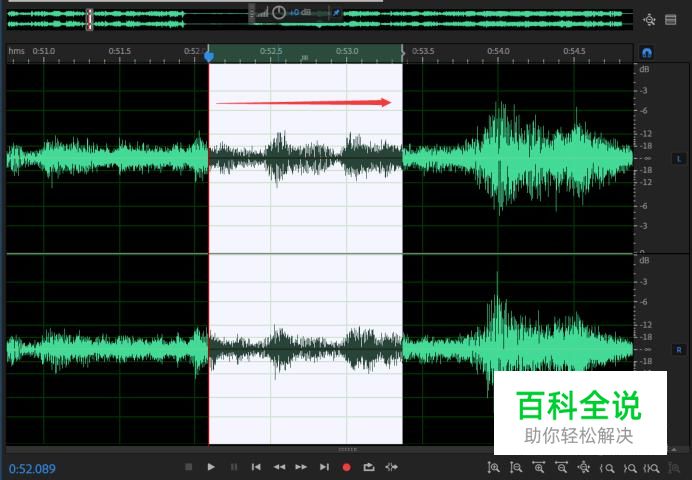Zoom in time icon
The width and height of the screenshot is (692, 480).
[x=538, y=467]
